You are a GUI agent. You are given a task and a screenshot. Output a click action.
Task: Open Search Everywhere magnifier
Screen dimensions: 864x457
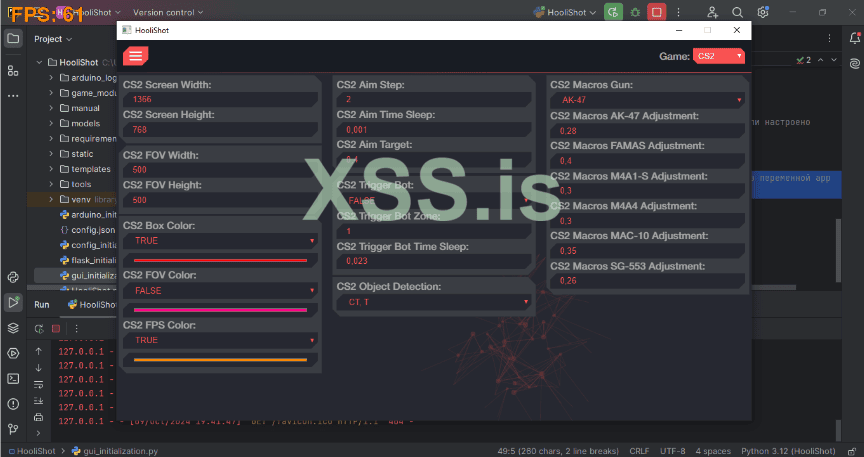click(737, 12)
